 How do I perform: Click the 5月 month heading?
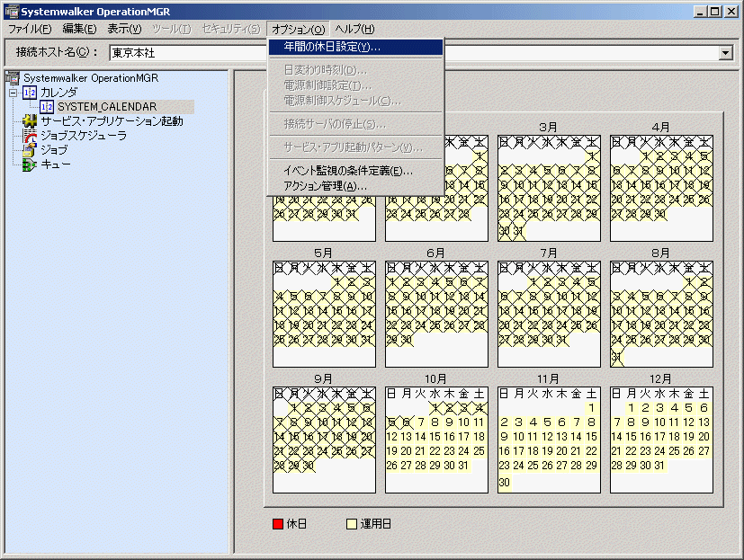[x=323, y=253]
